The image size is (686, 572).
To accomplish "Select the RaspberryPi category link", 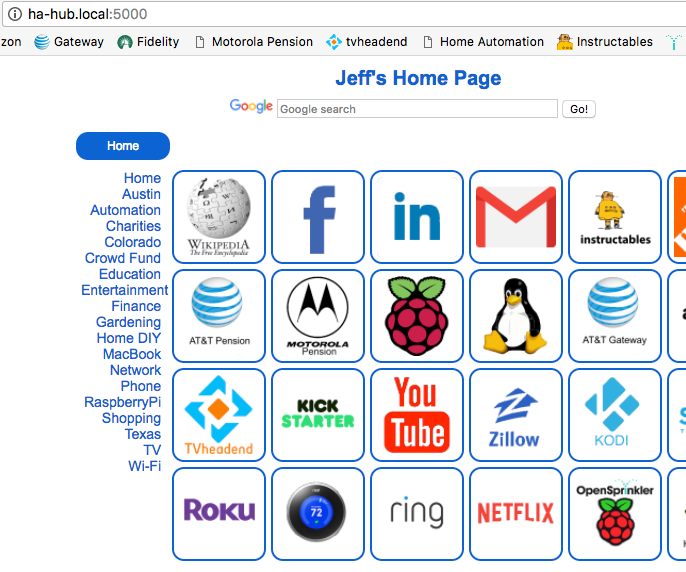I will (122, 402).
